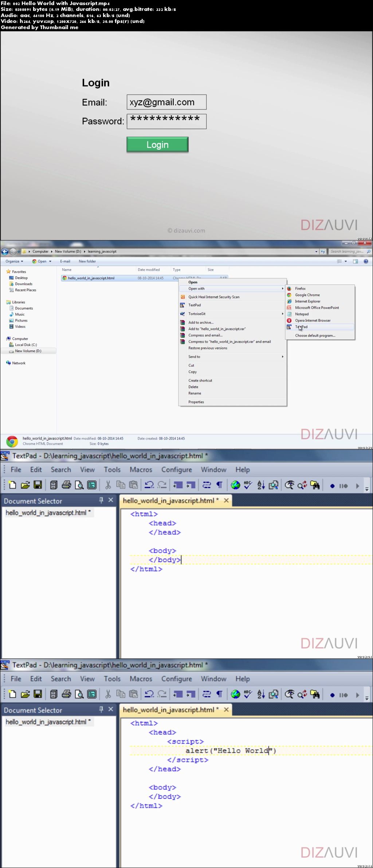Click Paste clipboard icon in TextPad frame with alert code
This screenshot has width=373, height=868.
134,694
